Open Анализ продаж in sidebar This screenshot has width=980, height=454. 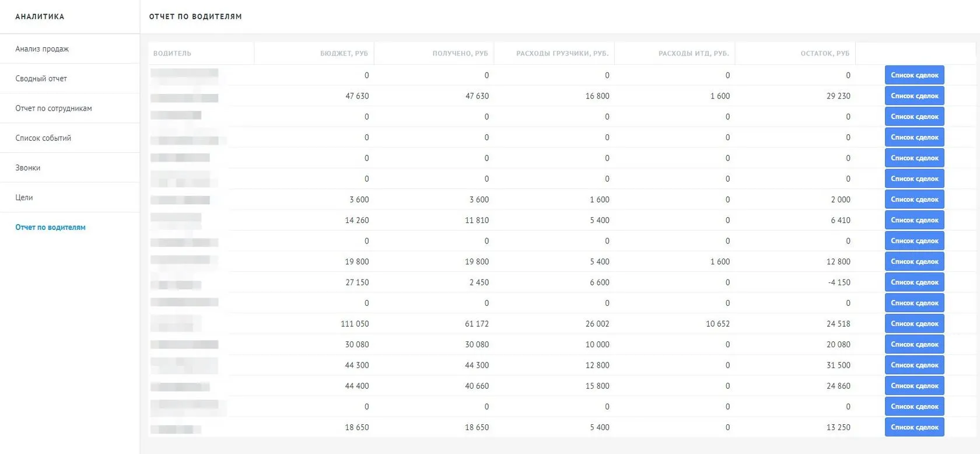click(x=42, y=49)
